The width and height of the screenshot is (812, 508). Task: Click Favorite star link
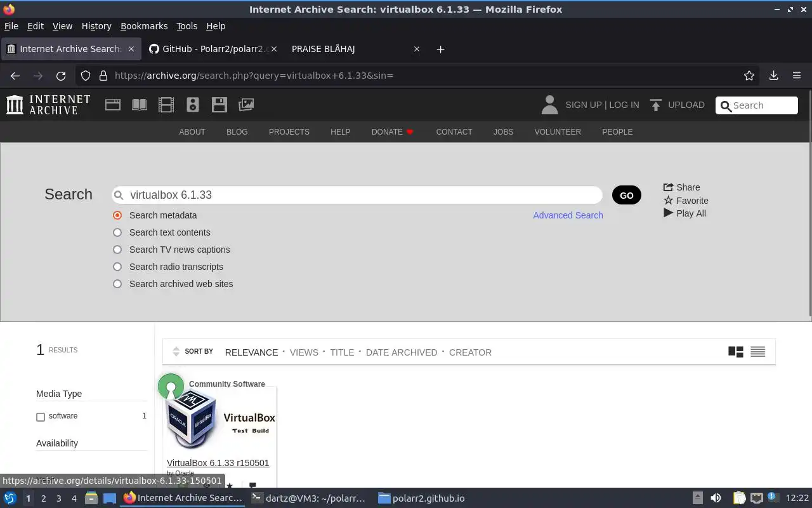coord(686,201)
